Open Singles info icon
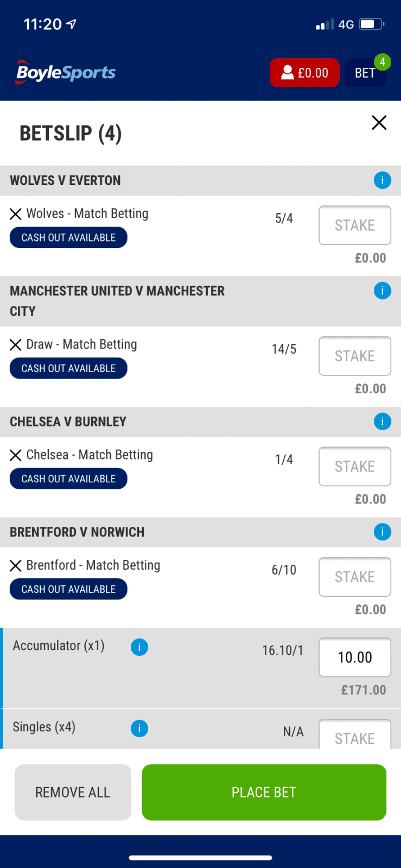This screenshot has width=401, height=868. (x=139, y=728)
